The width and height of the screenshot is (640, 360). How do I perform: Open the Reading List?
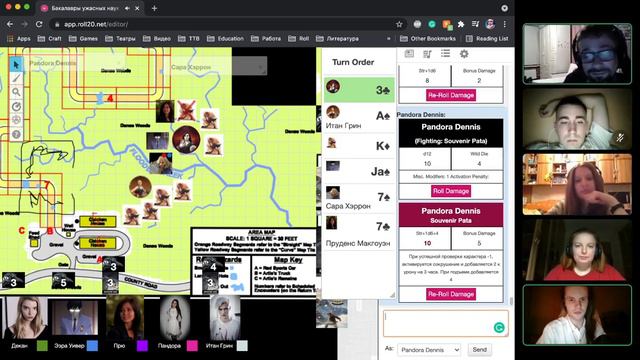[487, 39]
